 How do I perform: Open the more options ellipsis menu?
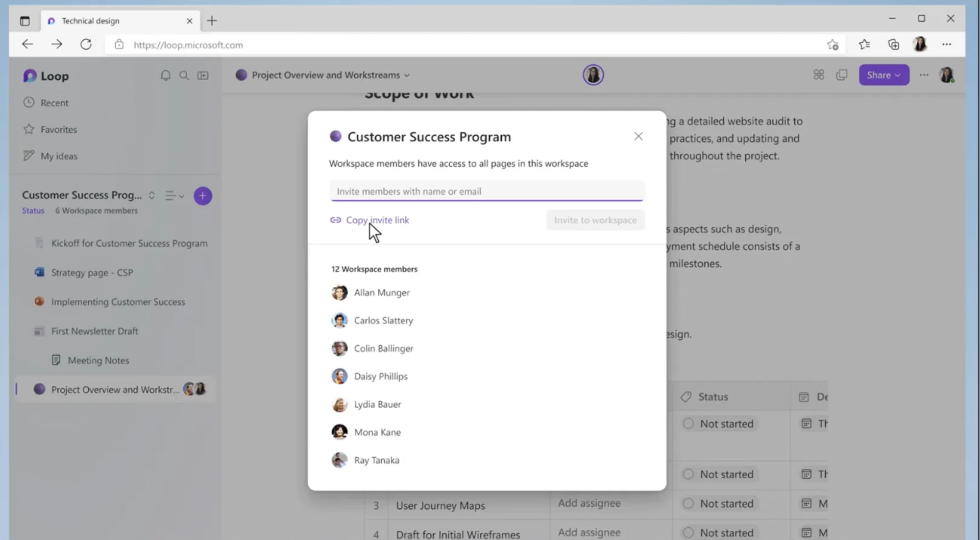tap(923, 75)
